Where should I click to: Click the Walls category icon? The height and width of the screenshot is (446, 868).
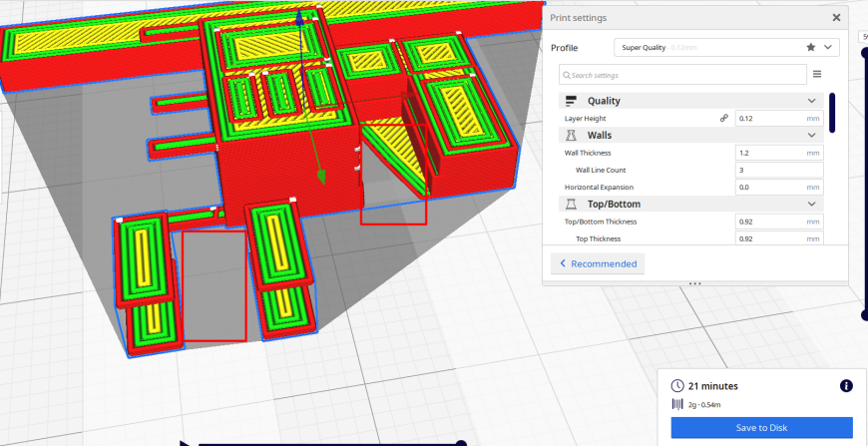click(x=571, y=135)
